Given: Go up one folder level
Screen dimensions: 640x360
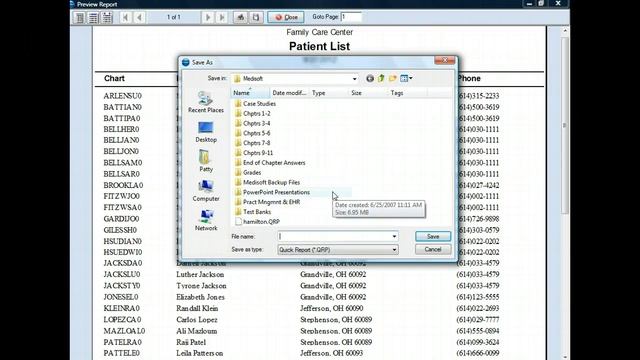Looking at the screenshot, I should point(381,78).
